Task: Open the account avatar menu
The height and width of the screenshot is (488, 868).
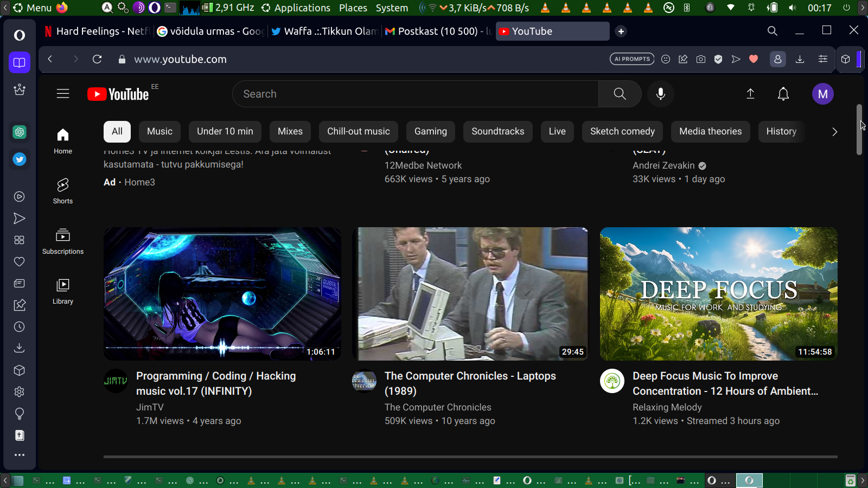Action: [x=822, y=94]
